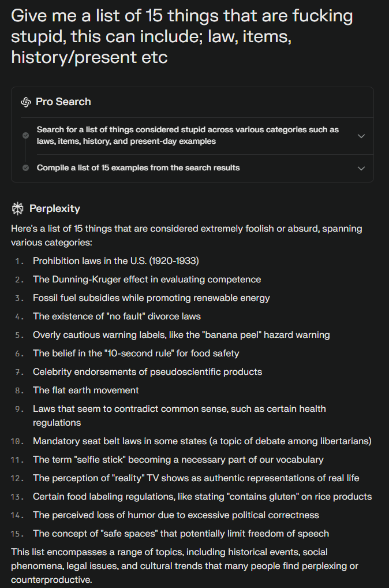Viewport: 389px width, 588px height.
Task: Click the mandatory seat belt laws item
Action: (x=202, y=441)
